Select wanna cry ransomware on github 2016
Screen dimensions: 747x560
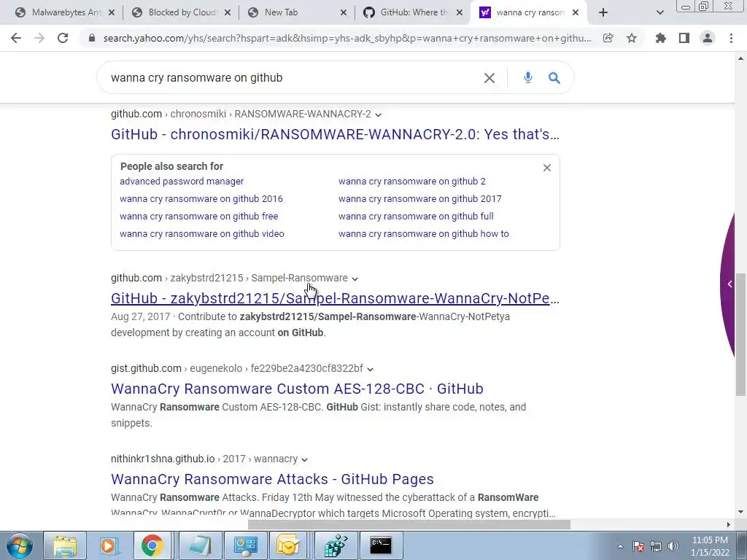(201, 199)
